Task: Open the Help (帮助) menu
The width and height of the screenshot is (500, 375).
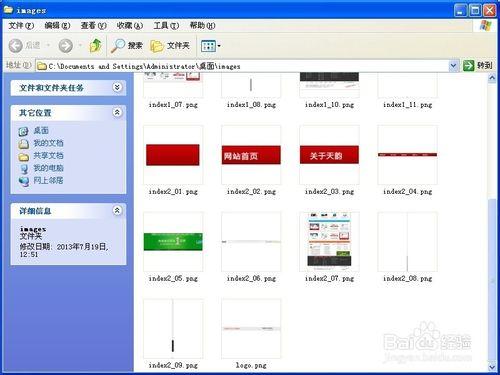Action: [x=202, y=25]
